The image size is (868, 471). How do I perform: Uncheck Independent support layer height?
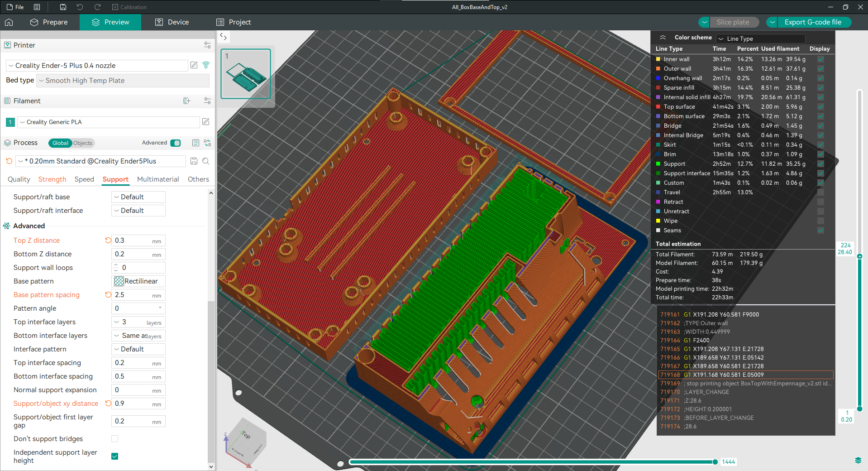(115, 456)
